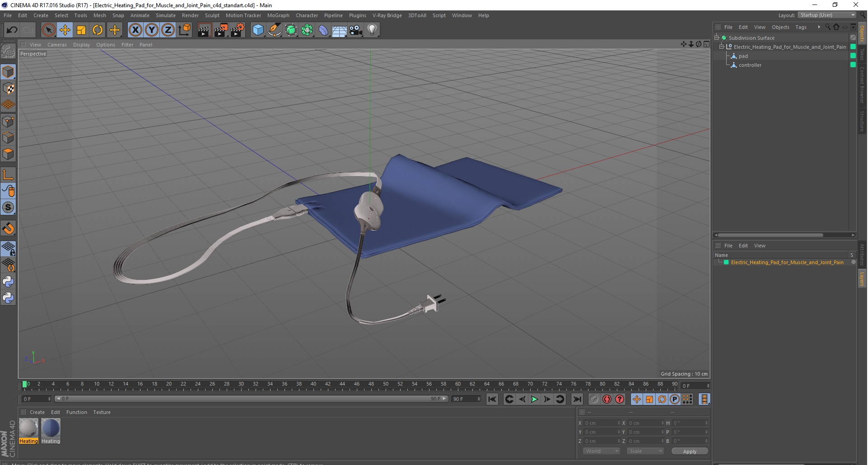The height and width of the screenshot is (465, 868).
Task: Open the Cameras viewport menu
Action: (57, 45)
